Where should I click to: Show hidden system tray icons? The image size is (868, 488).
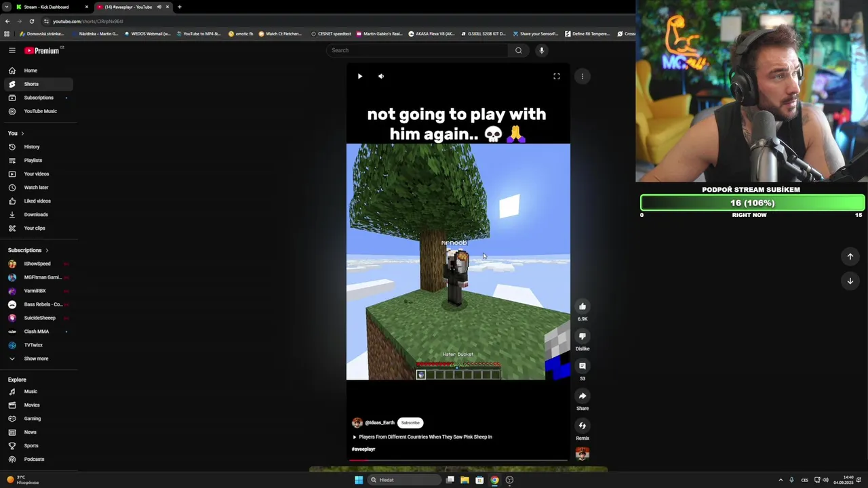[781, 480]
